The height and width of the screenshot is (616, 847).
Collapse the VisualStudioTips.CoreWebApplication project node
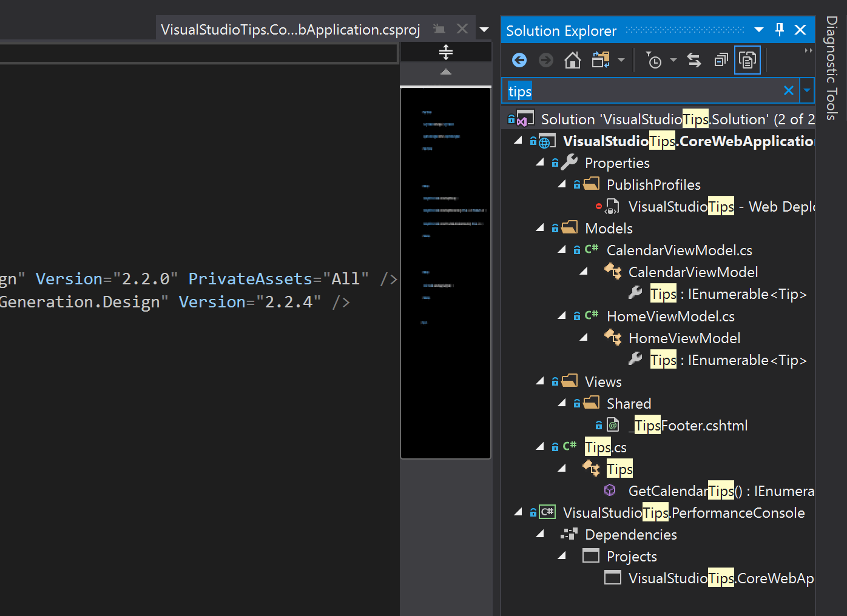518,141
